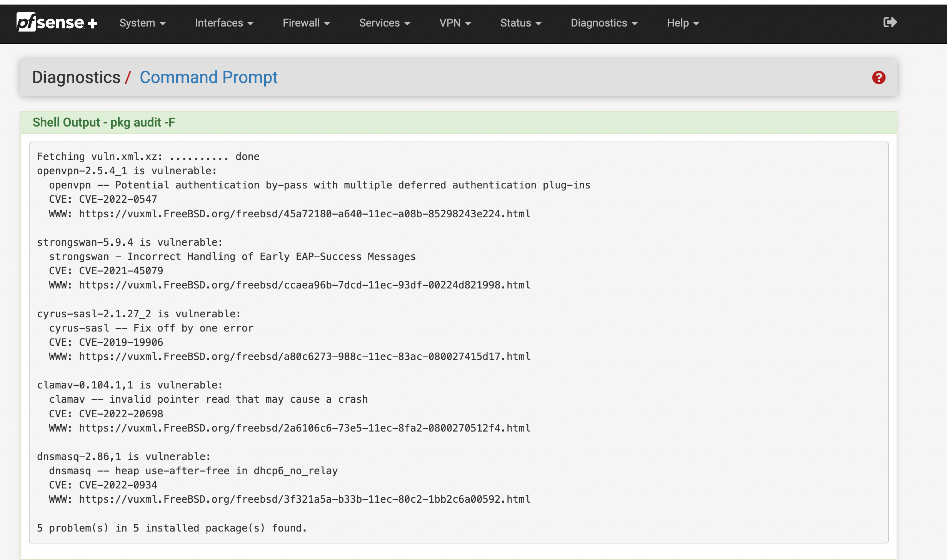Click the clamav CVE-2022-20698 line
The height and width of the screenshot is (560, 947).
(x=121, y=414)
